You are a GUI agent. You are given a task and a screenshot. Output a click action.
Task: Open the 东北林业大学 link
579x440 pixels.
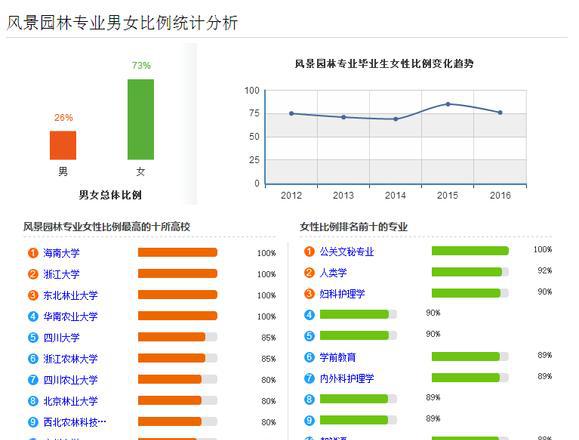tap(71, 295)
